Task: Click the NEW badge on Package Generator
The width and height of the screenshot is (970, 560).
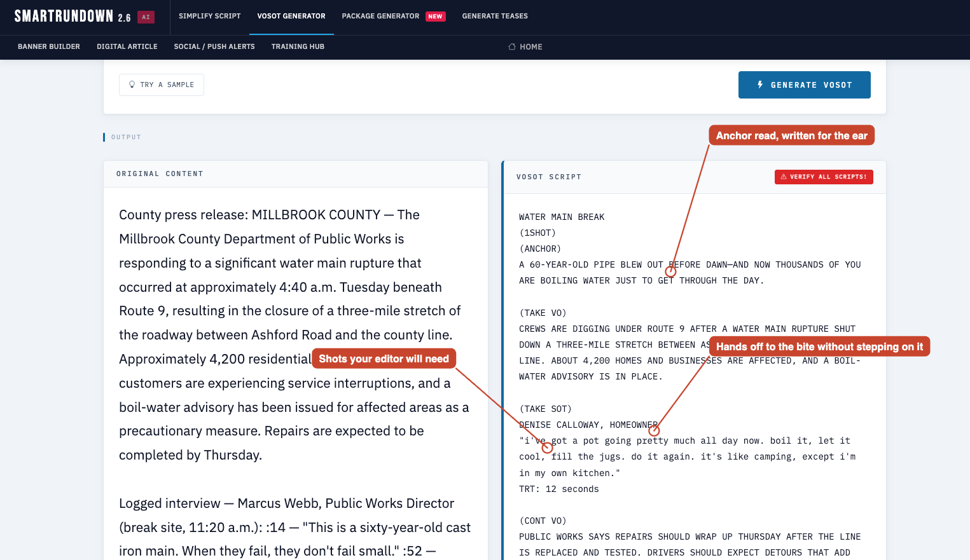Action: [x=436, y=17]
